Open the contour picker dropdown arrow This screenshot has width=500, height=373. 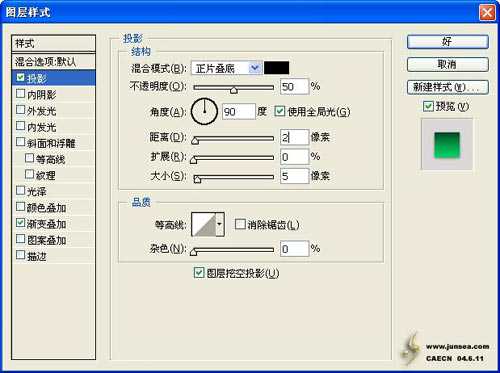[x=220, y=224]
